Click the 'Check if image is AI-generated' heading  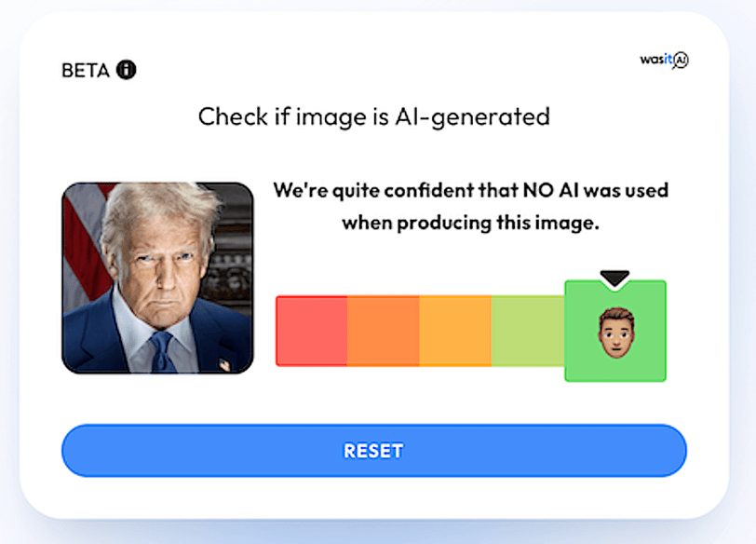374,117
